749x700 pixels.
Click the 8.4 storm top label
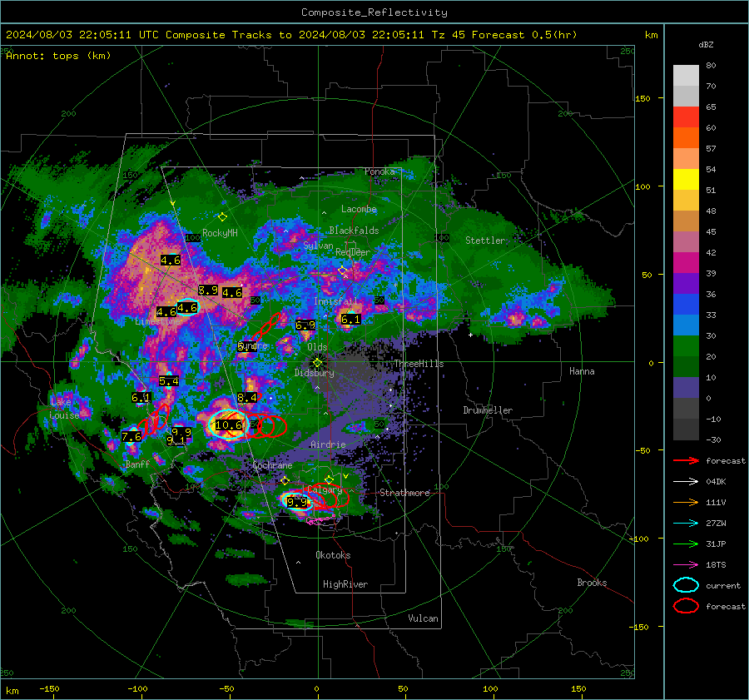click(x=247, y=398)
